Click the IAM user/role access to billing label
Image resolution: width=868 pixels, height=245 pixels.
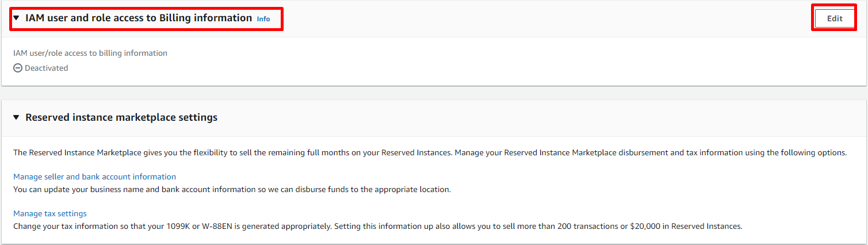tap(90, 53)
